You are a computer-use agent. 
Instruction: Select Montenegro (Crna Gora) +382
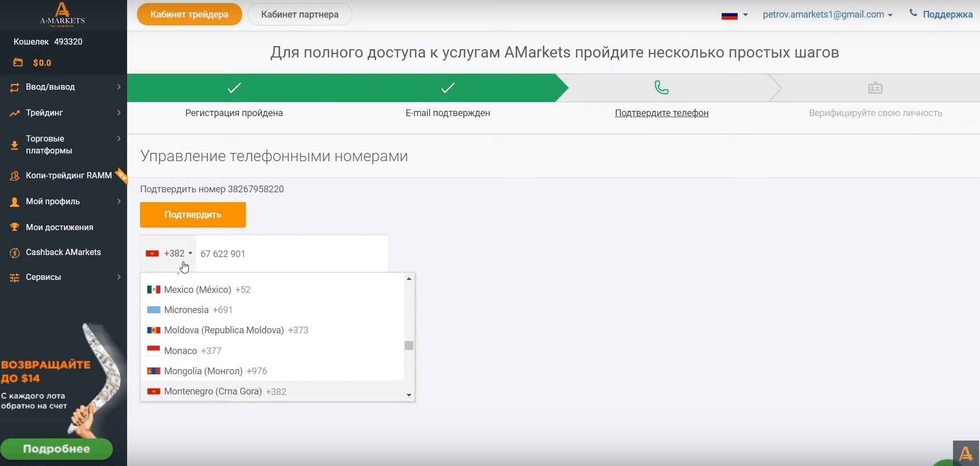(272, 391)
